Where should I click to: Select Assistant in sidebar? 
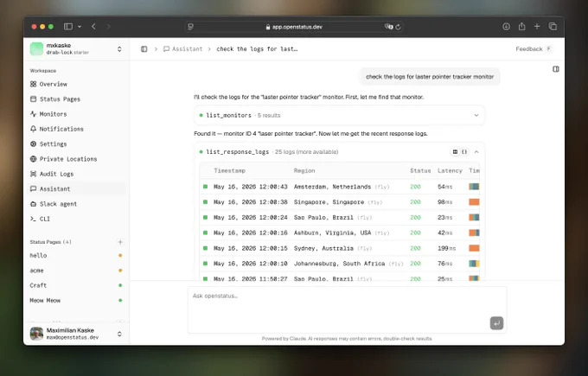(x=76, y=189)
